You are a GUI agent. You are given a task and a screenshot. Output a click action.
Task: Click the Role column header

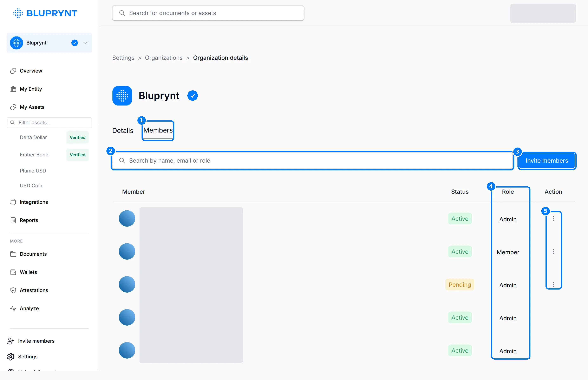(x=508, y=192)
